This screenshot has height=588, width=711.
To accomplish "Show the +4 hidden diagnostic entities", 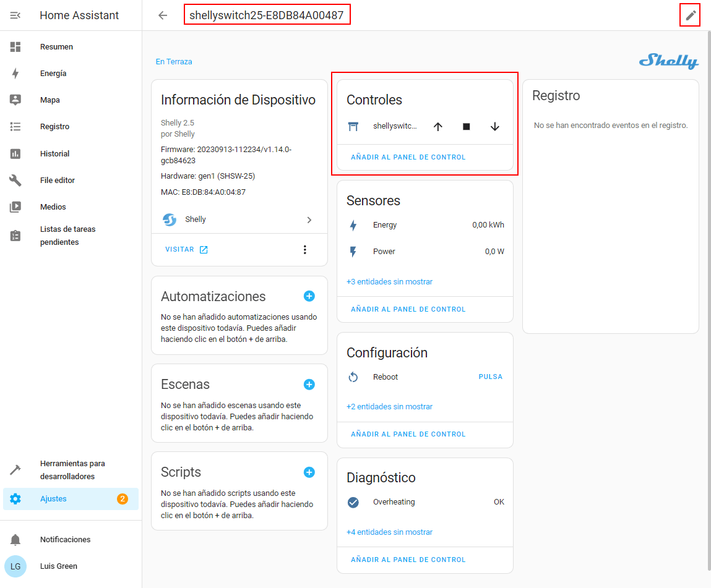I will click(389, 532).
